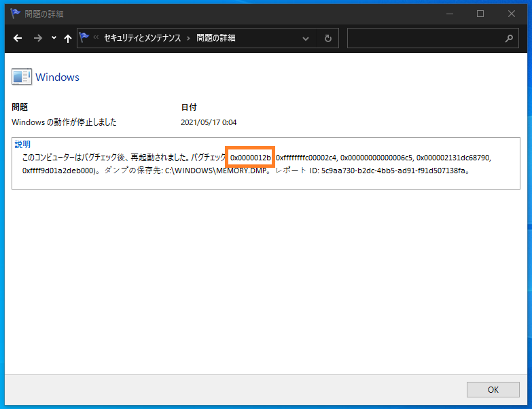Click the Windows program icon beside the heading
This screenshot has height=409, width=532.
pos(22,77)
